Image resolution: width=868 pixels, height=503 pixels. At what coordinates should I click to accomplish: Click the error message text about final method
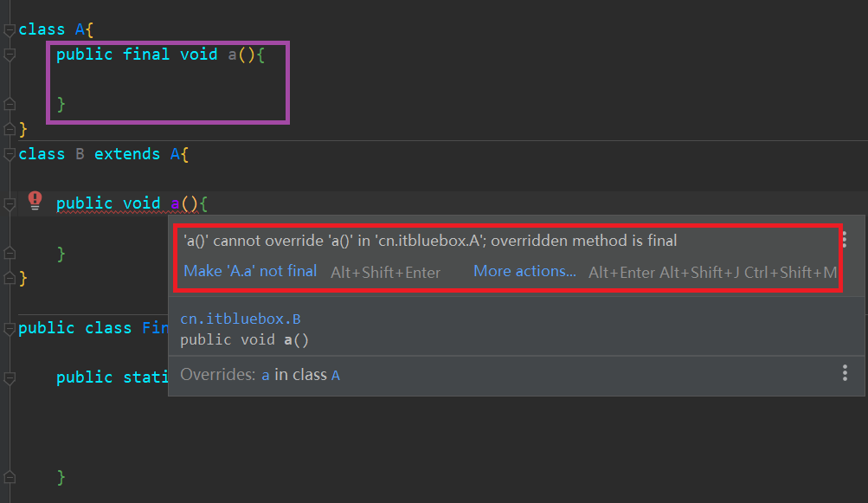(430, 241)
